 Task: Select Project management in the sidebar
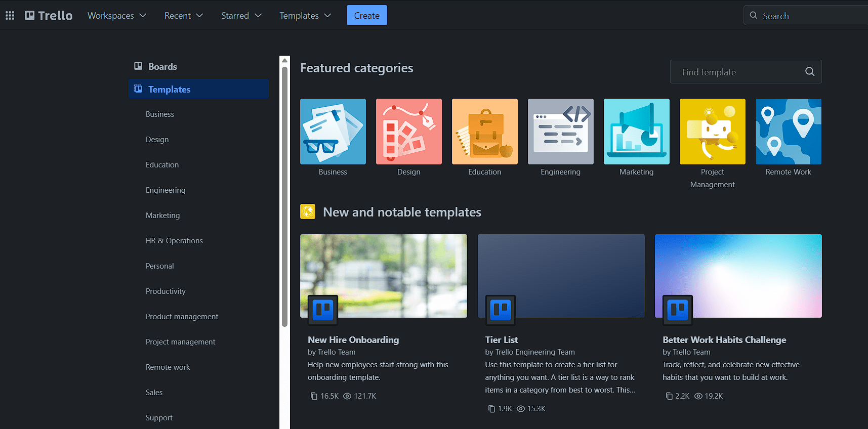181,342
